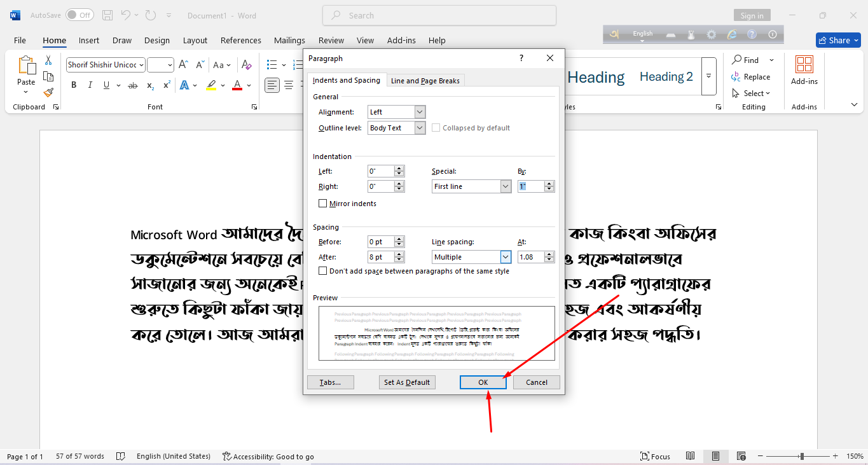Click the Set As Default button

[x=407, y=382]
